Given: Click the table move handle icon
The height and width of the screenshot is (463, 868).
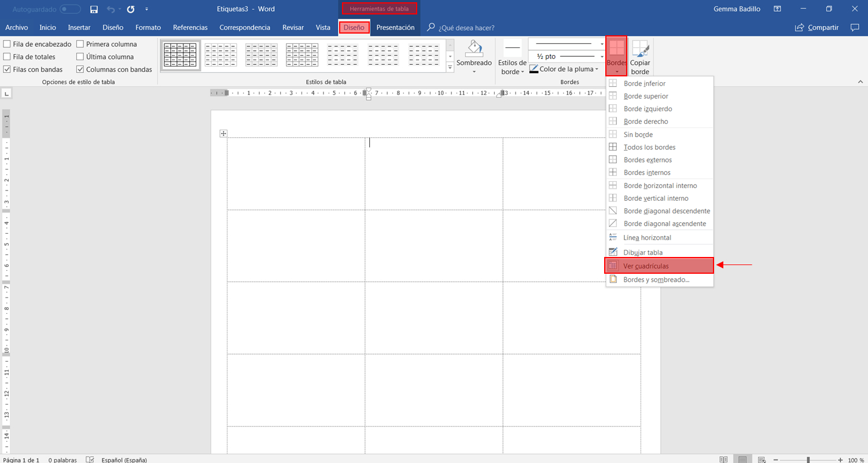Looking at the screenshot, I should click(223, 134).
